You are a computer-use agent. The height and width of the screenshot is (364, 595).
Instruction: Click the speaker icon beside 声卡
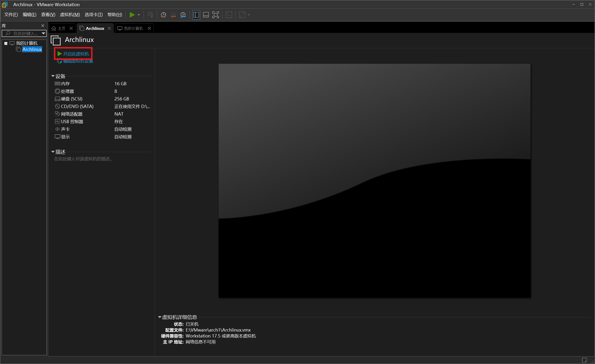58,129
